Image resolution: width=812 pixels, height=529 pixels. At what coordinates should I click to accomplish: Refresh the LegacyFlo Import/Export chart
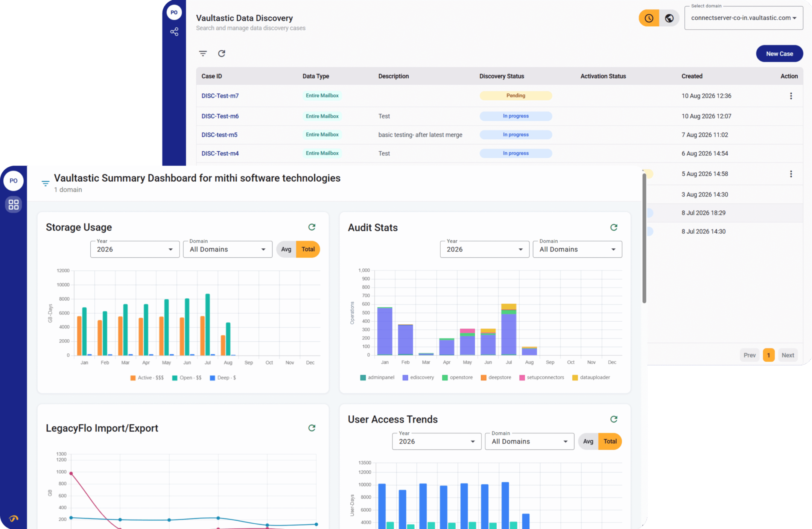312,428
